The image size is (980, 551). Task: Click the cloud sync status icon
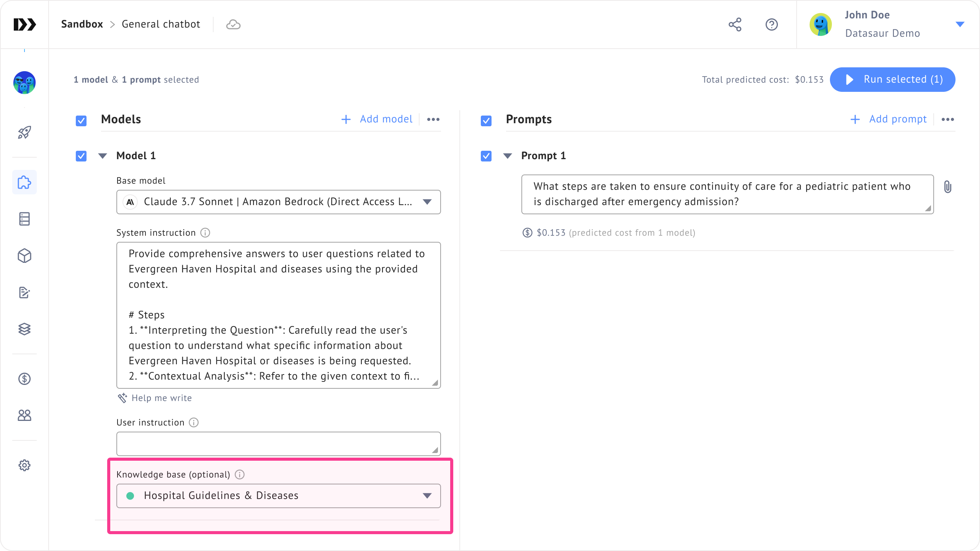233,24
